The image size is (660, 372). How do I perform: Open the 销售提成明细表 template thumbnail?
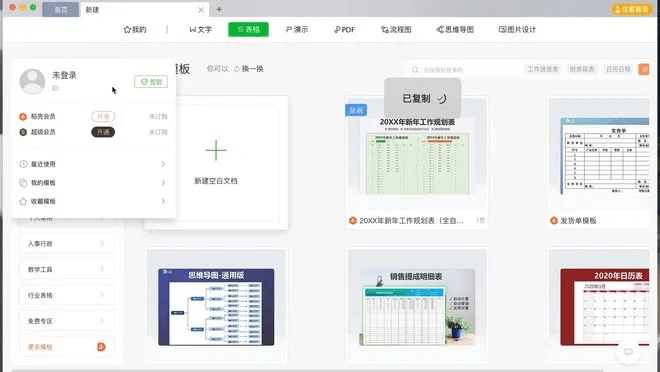[x=417, y=307]
